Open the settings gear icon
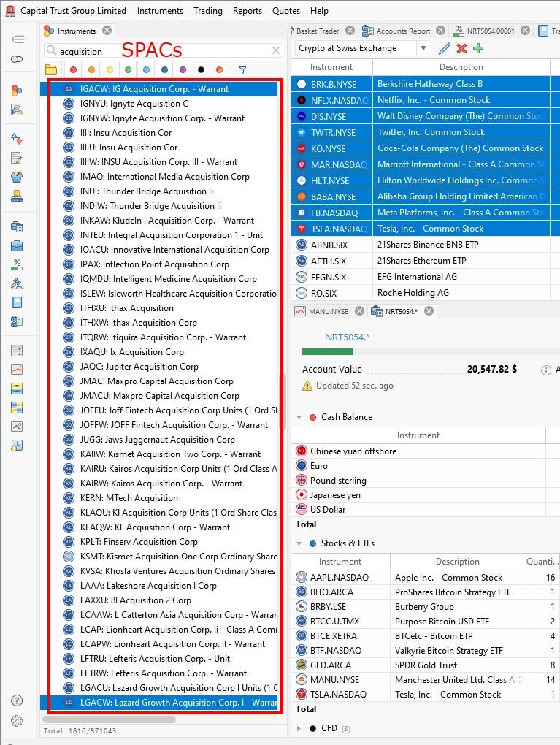560x745 pixels. 17,721
